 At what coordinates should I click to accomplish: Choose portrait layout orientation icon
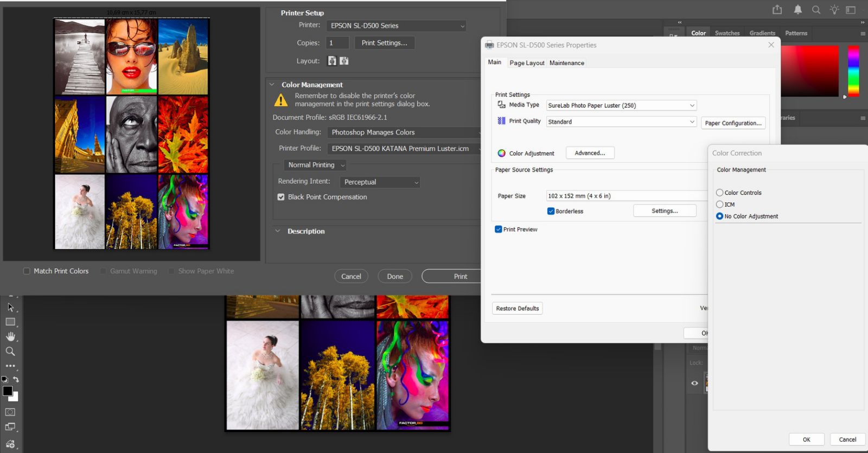(332, 61)
